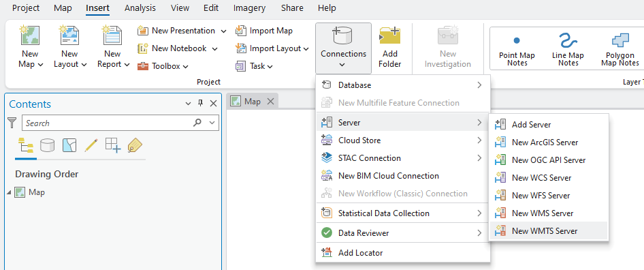Close the Map view tab
Image resolution: width=644 pixels, height=270 pixels.
pyautogui.click(x=270, y=101)
